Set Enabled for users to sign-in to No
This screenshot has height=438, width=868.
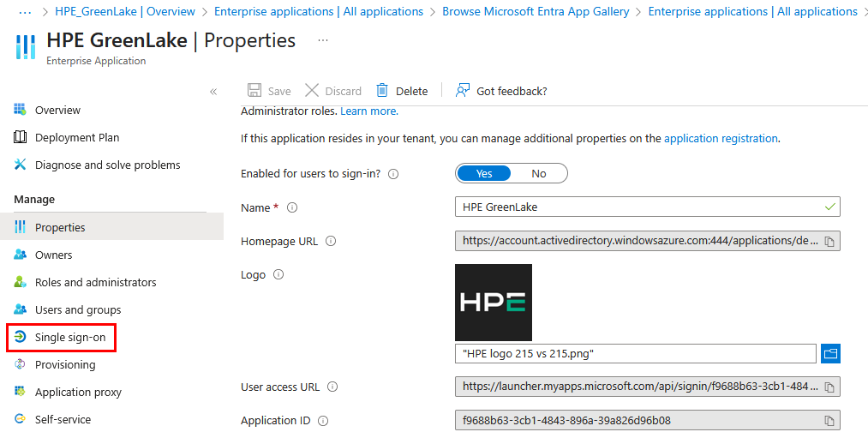(x=539, y=173)
